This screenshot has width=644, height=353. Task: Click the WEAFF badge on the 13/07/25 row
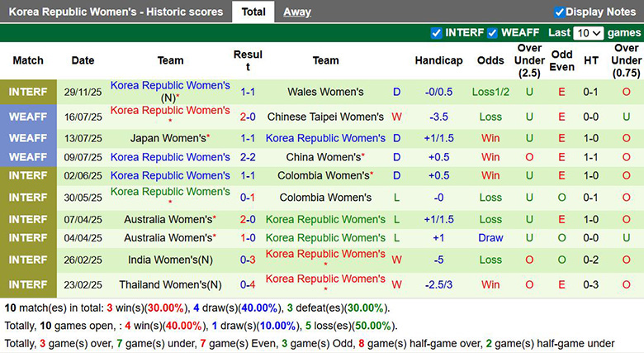pyautogui.click(x=28, y=138)
